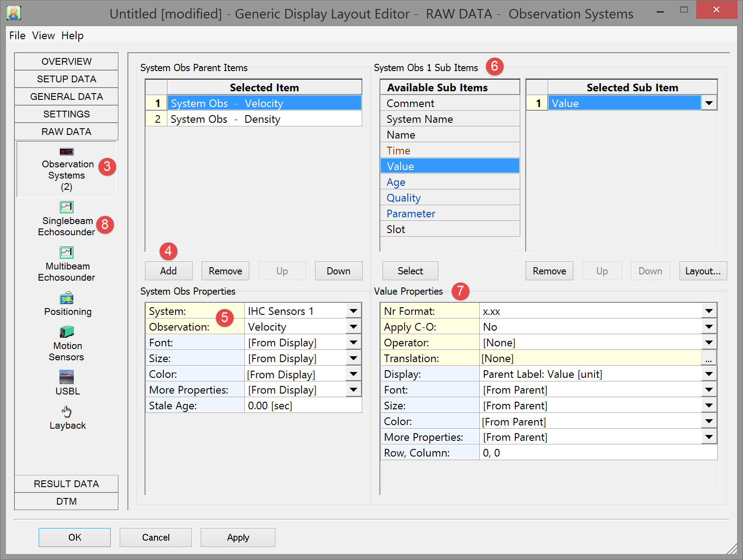This screenshot has width=743, height=560.
Task: Click the Translation browse ellipsis button
Action: [x=708, y=358]
